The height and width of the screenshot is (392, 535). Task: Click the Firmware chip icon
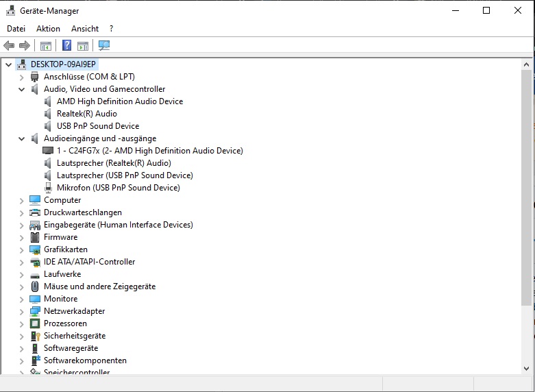click(x=35, y=237)
